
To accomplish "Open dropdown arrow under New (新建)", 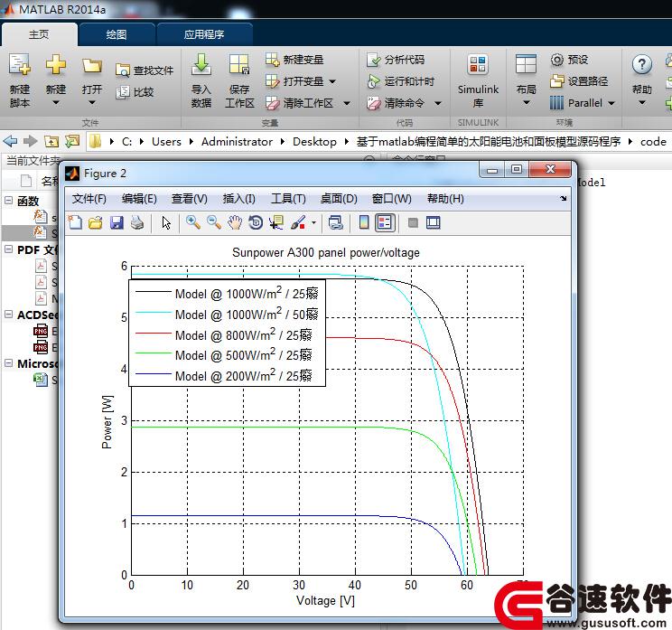I will click(56, 103).
